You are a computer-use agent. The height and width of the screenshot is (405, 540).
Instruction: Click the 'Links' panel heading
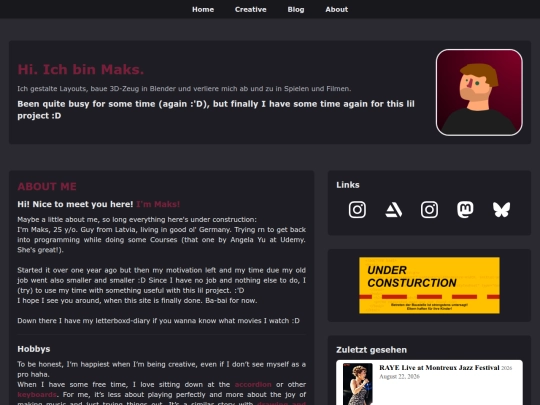point(348,185)
